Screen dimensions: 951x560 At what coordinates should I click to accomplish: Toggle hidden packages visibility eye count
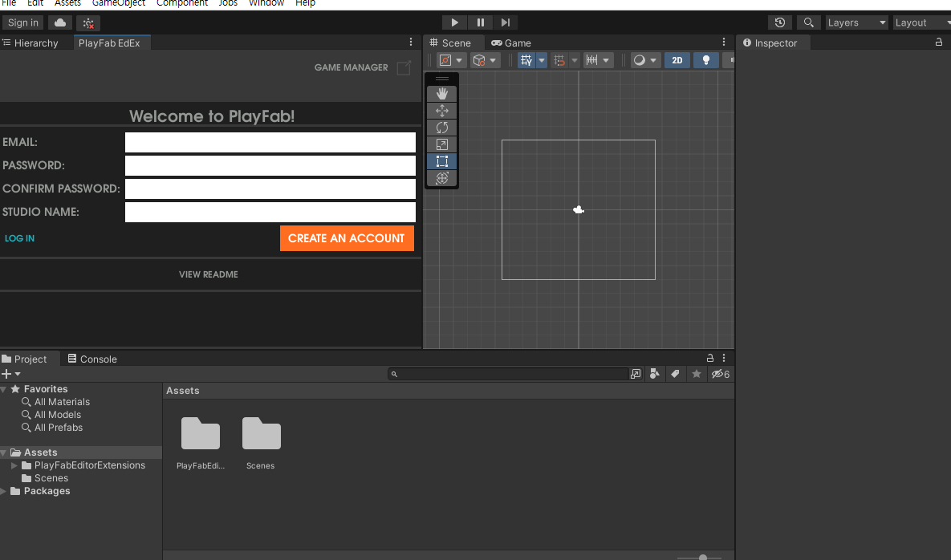click(x=721, y=374)
